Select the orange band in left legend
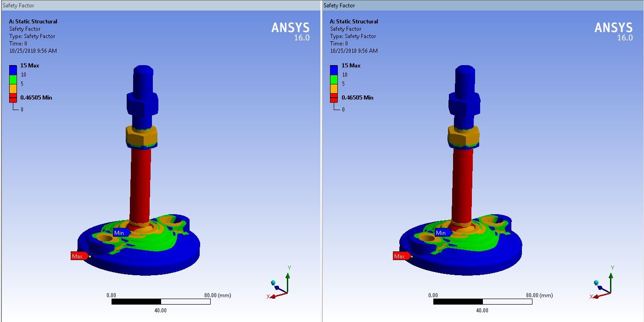 (13, 88)
